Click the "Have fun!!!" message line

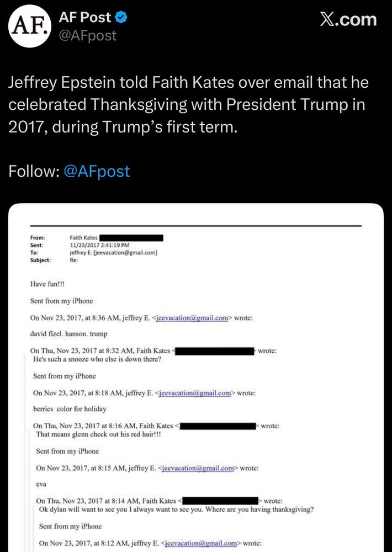click(x=49, y=284)
